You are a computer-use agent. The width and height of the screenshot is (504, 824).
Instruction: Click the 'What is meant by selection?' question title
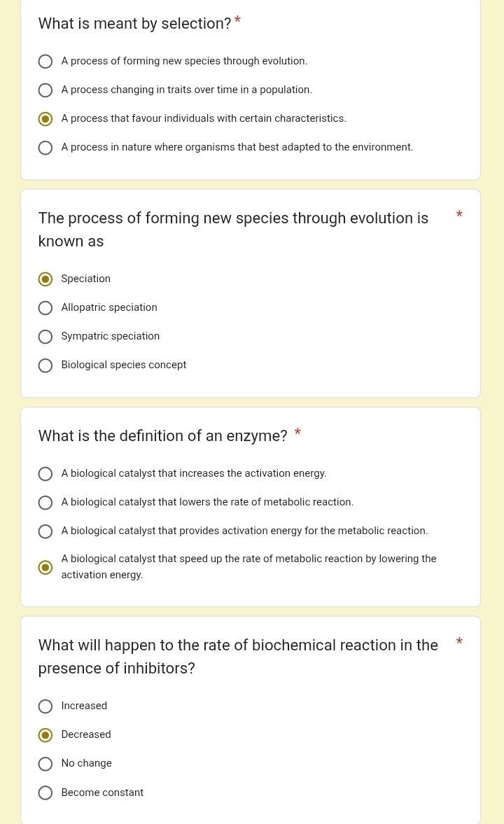134,24
